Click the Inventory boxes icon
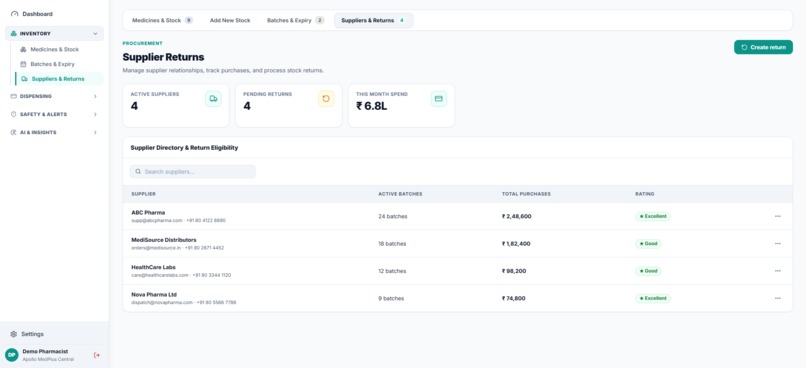This screenshot has width=806, height=368. tap(13, 33)
